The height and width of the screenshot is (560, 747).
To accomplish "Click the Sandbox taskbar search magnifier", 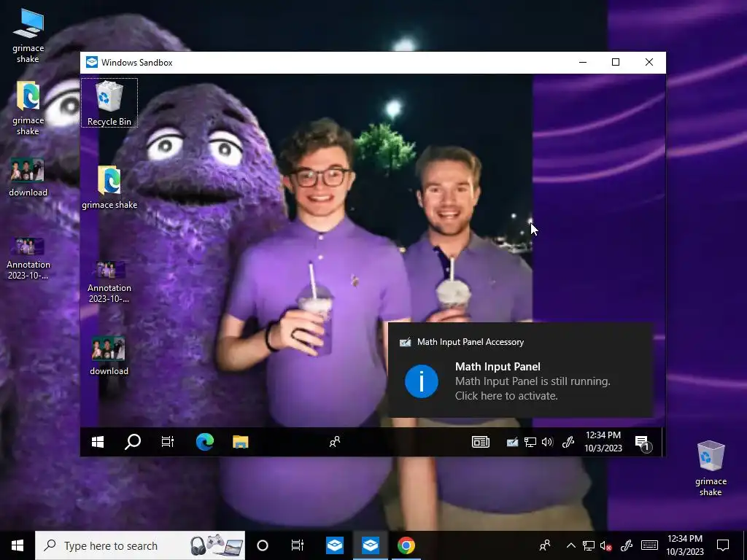I will [133, 442].
